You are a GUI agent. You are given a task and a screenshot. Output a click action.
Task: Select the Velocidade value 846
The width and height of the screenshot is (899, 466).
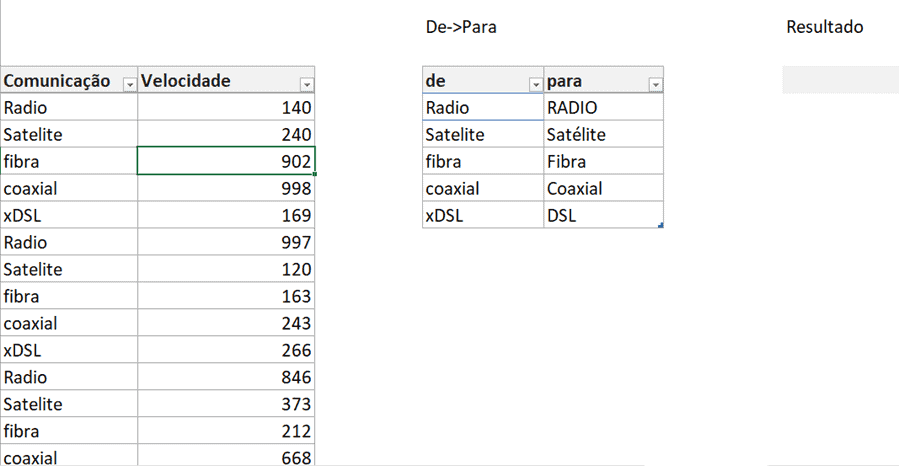(x=226, y=377)
